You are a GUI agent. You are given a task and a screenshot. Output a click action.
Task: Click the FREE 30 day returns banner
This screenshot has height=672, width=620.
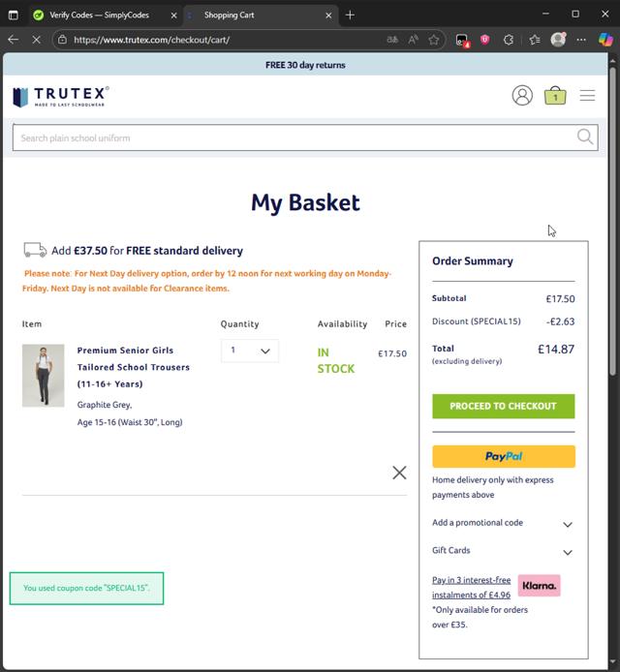tap(305, 65)
